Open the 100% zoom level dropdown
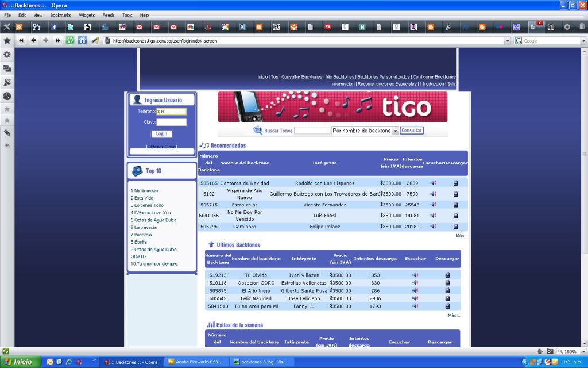Viewport: 588px width, 368px height. point(583,351)
